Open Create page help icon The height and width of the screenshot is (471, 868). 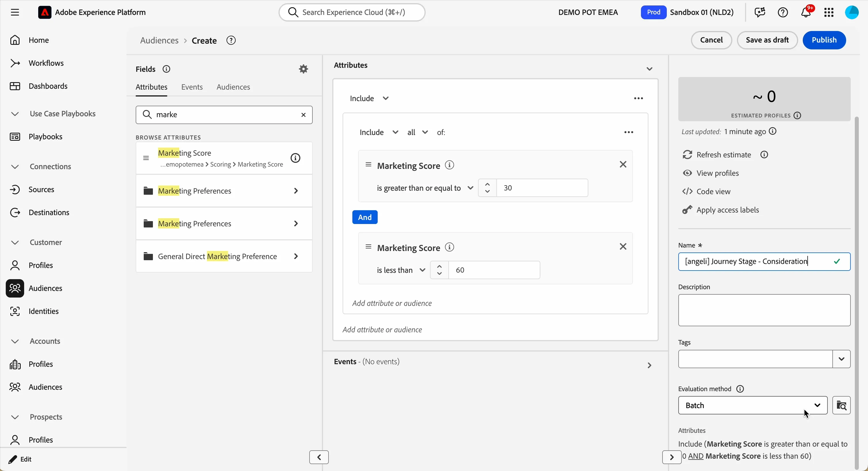click(231, 40)
